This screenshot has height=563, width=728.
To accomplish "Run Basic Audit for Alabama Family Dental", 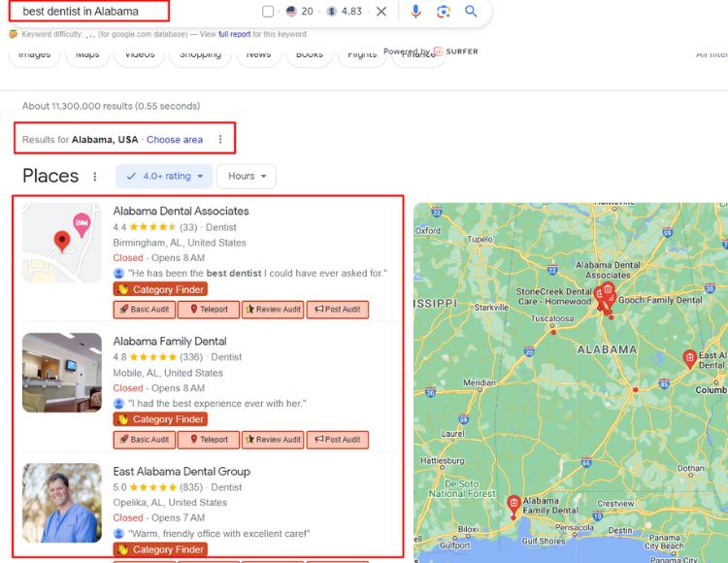I will (145, 440).
